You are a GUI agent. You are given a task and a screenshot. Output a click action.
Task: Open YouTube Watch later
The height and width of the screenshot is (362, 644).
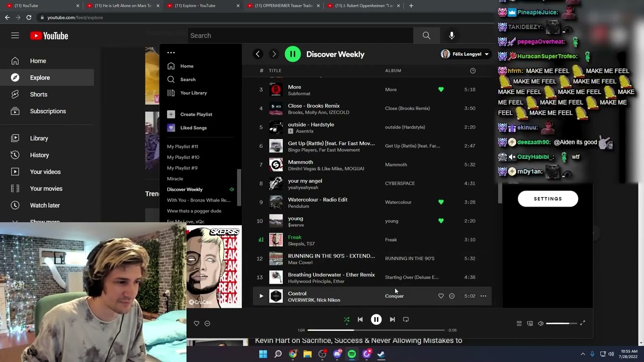[x=47, y=205]
